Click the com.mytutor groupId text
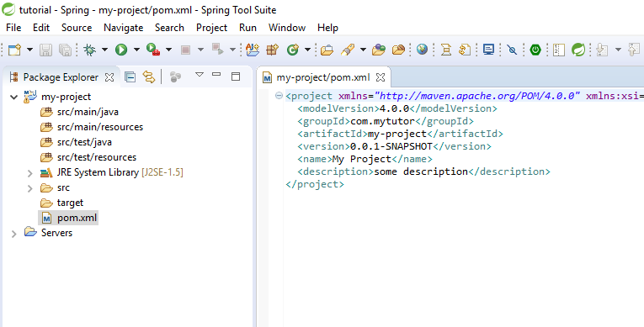 (x=383, y=121)
